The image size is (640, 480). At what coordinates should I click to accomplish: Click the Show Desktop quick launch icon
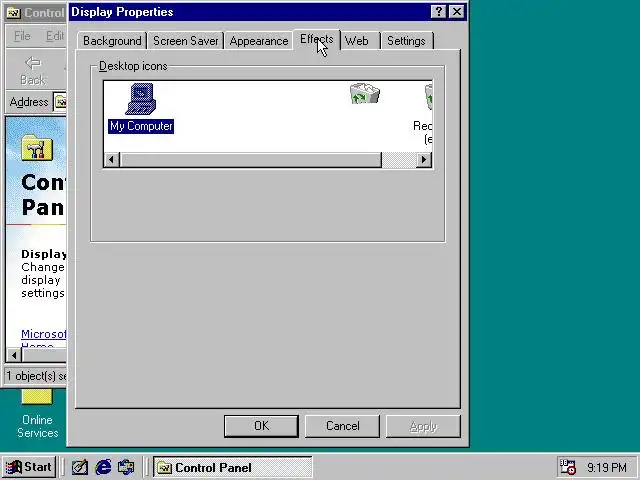(80, 467)
